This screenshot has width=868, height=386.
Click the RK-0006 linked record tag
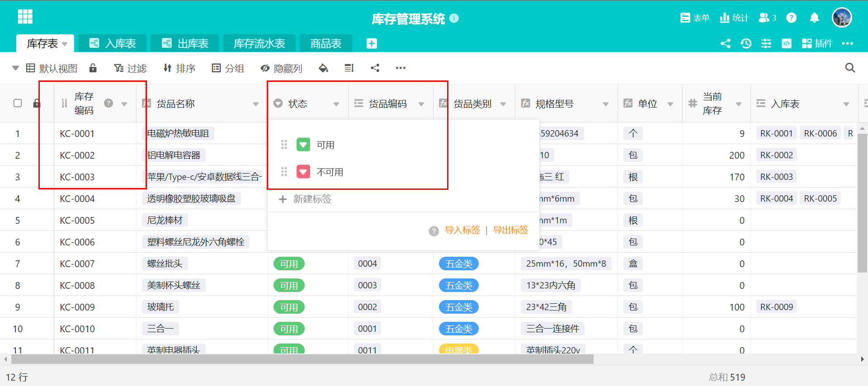point(821,133)
